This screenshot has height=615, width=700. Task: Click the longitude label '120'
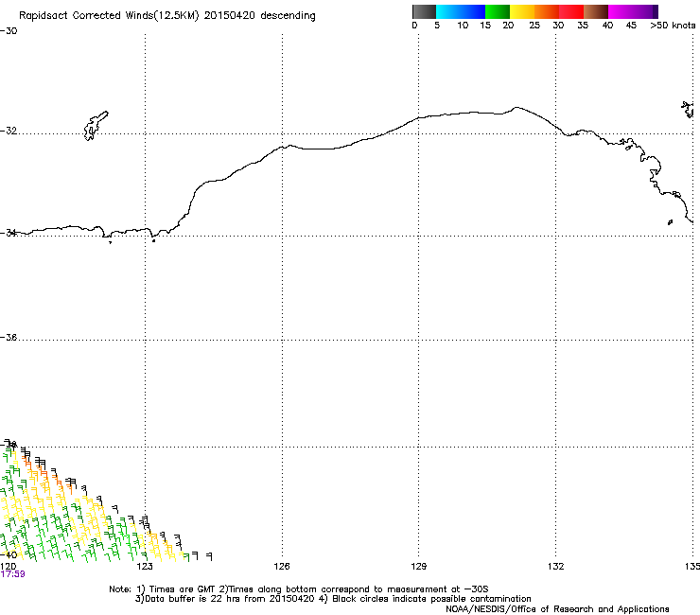click(8, 567)
